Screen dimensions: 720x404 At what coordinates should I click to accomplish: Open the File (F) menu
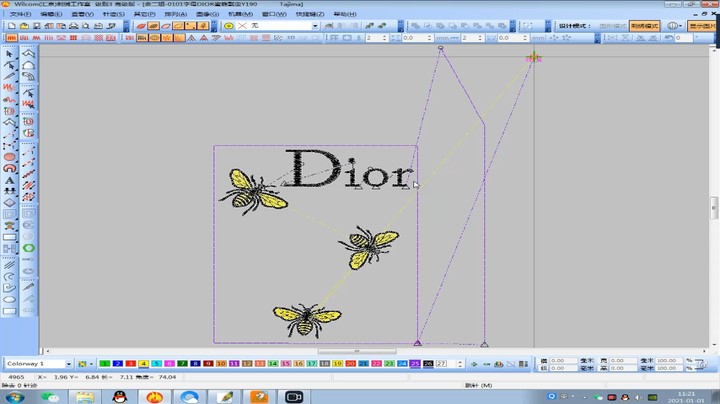click(x=20, y=14)
